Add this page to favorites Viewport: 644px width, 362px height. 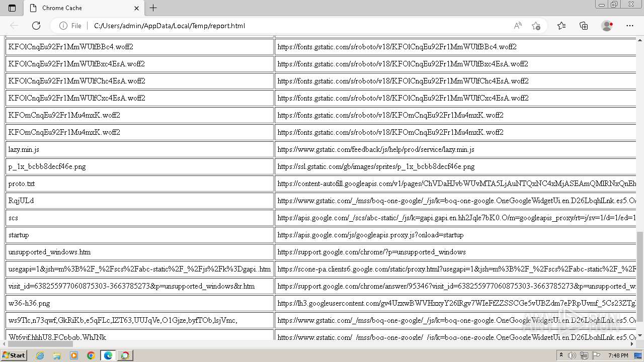[536, 26]
